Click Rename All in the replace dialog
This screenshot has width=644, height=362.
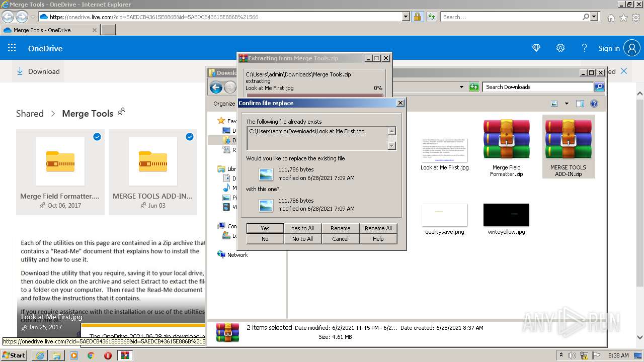(378, 228)
